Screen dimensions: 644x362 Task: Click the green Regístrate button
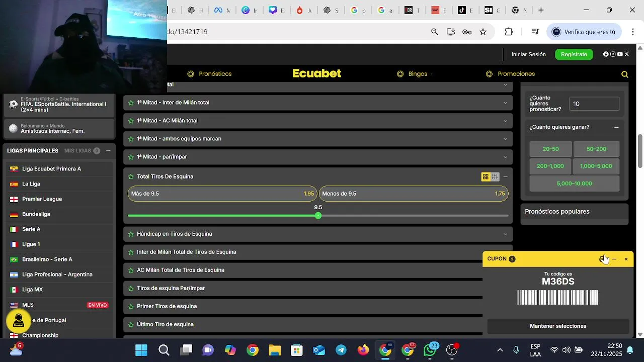tap(574, 54)
